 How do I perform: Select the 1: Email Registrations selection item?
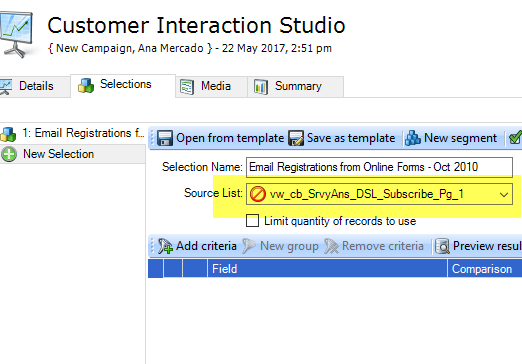tap(73, 133)
